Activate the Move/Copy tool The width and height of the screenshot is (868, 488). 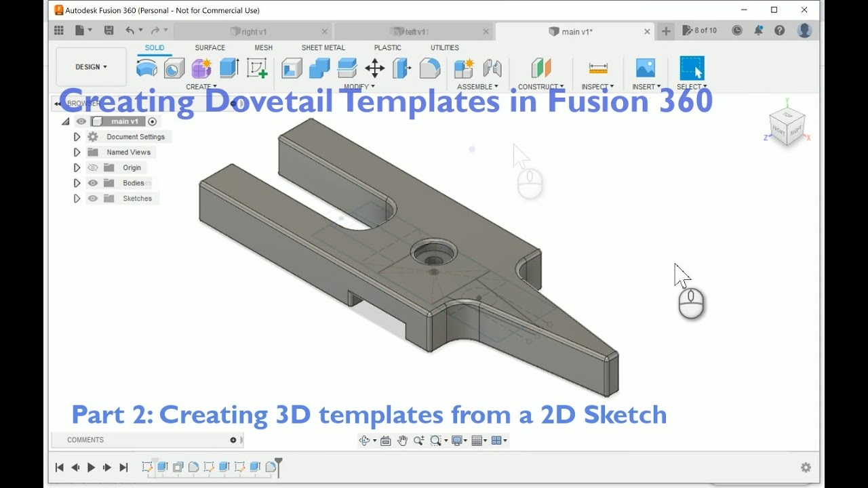point(374,68)
